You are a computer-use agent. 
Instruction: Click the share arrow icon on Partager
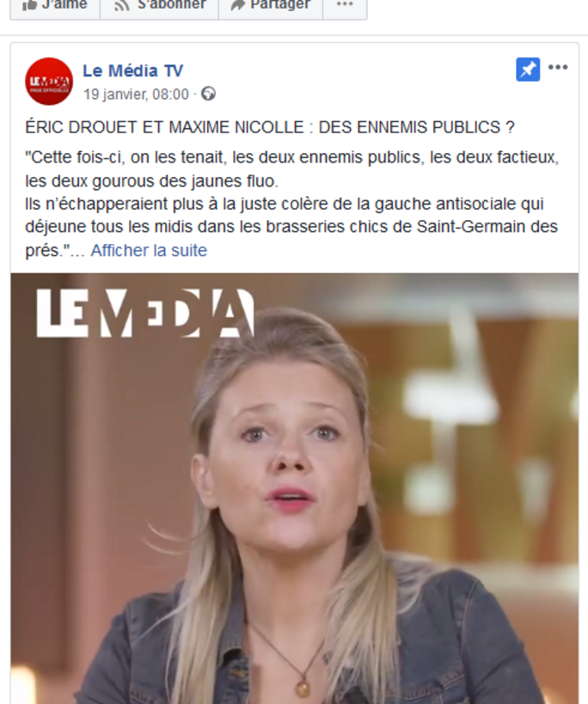pyautogui.click(x=238, y=4)
